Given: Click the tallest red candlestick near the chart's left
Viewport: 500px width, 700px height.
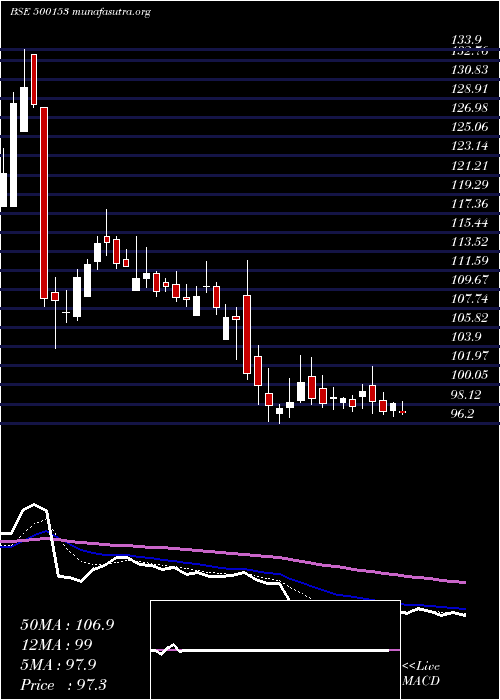Looking at the screenshot, I should click(x=44, y=203).
